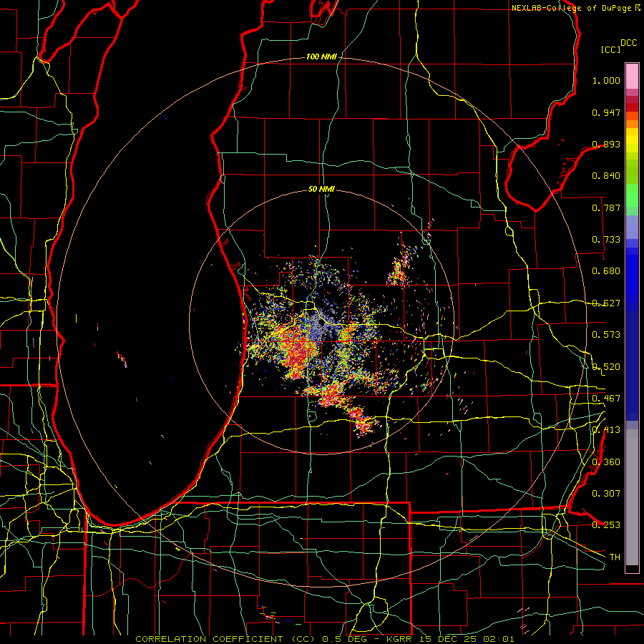Click the 0.573 scale value
This screenshot has height=644, width=644.
(606, 335)
